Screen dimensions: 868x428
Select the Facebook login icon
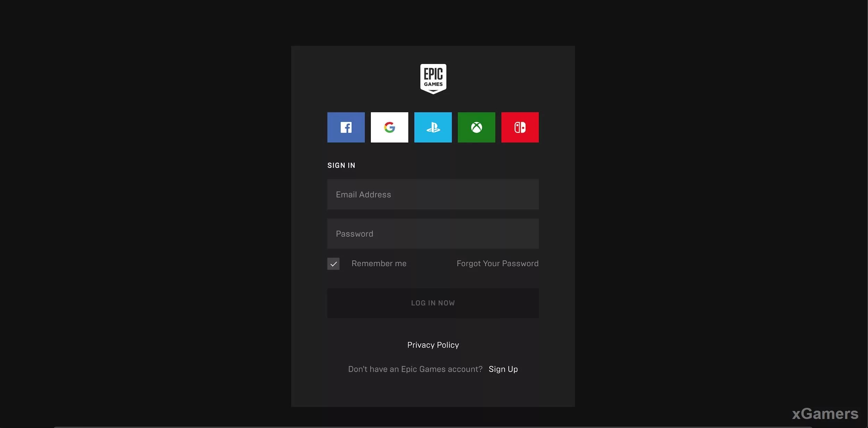[346, 127]
